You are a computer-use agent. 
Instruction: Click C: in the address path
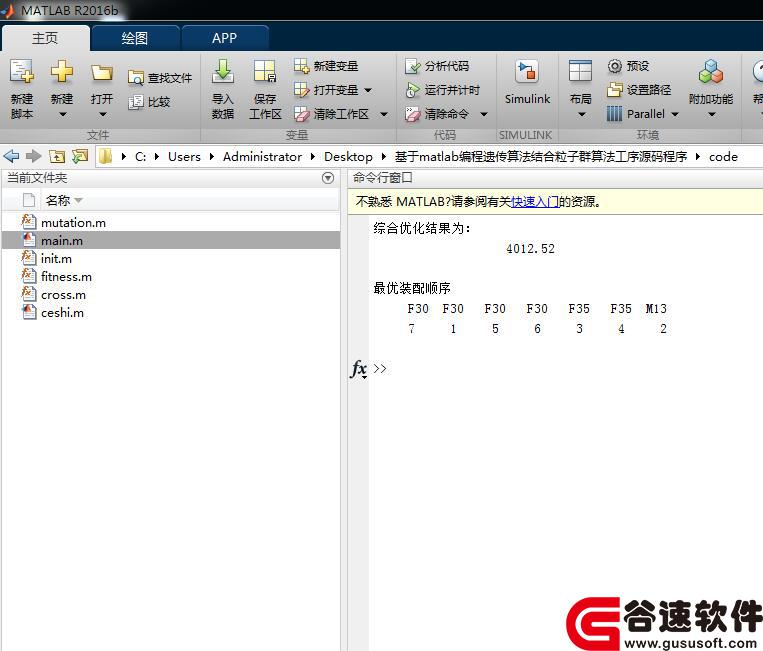(x=140, y=157)
